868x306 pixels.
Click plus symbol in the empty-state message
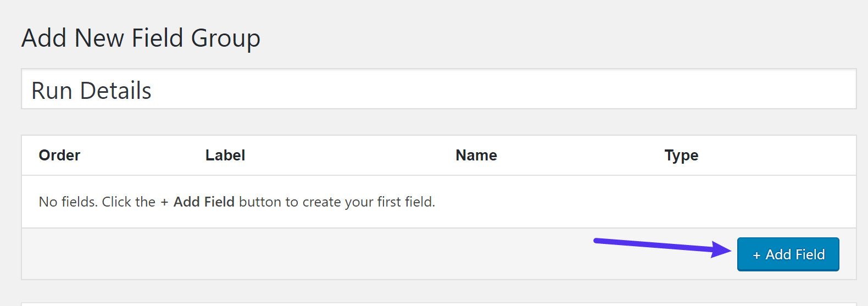tap(164, 203)
